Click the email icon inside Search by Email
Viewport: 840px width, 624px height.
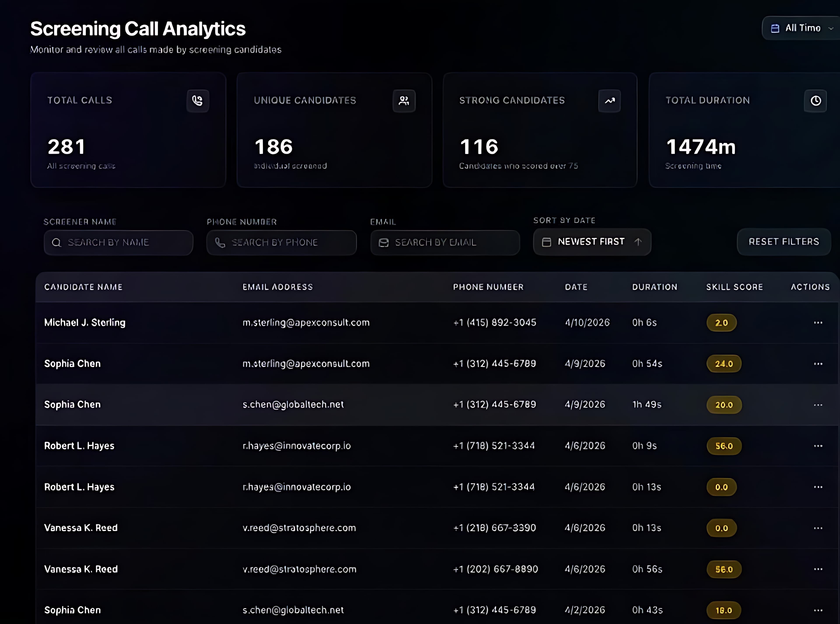[x=383, y=242]
